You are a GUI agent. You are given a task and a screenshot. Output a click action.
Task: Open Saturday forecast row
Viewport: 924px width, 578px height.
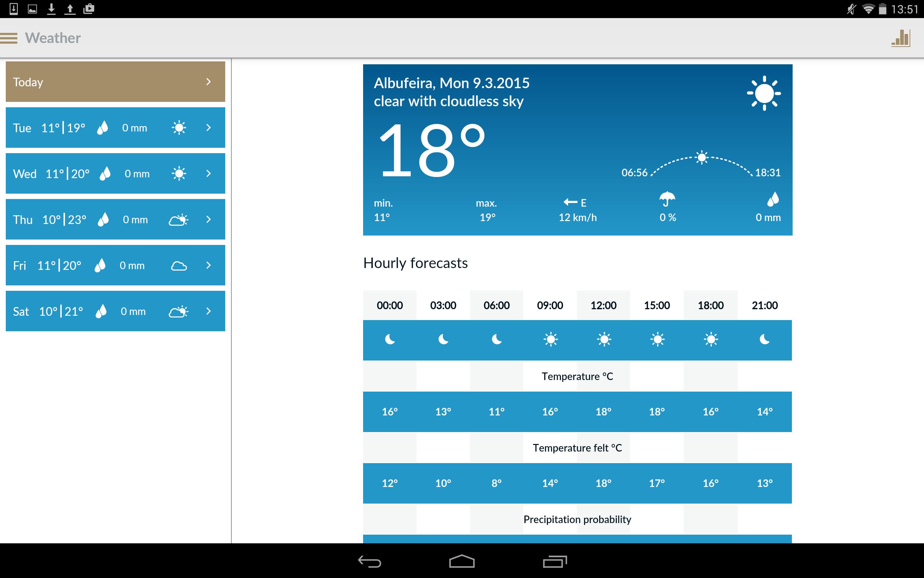click(x=115, y=311)
